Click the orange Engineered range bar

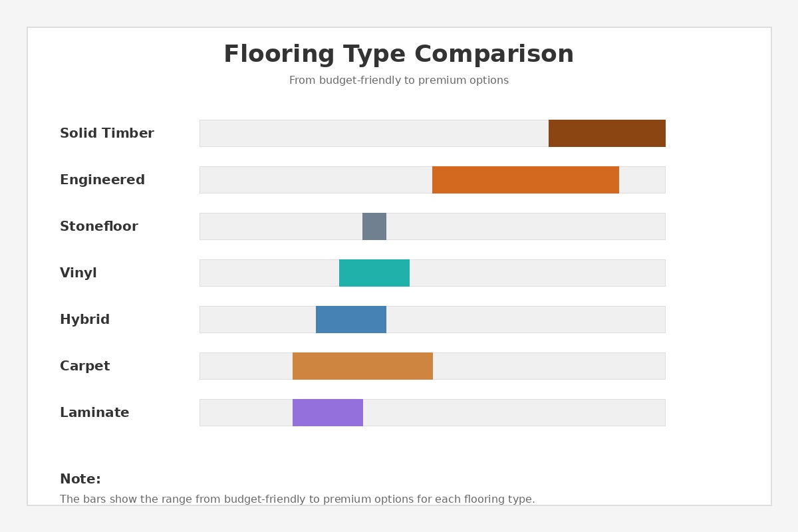pyautogui.click(x=525, y=180)
